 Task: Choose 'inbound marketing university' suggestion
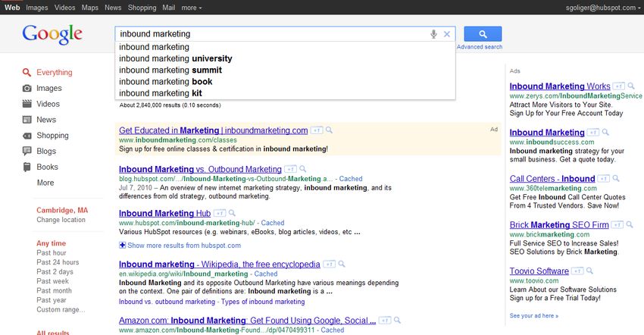(x=175, y=58)
